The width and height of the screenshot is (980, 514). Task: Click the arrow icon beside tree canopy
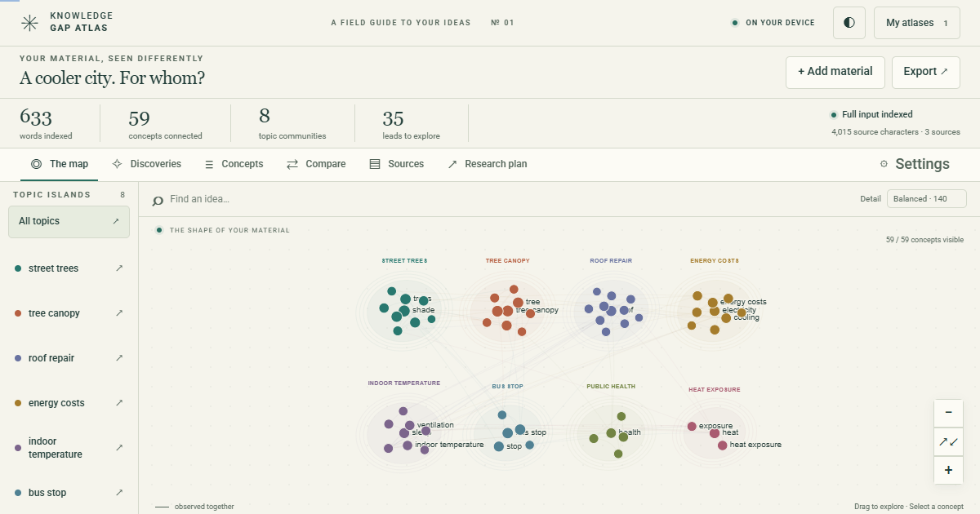pos(119,312)
